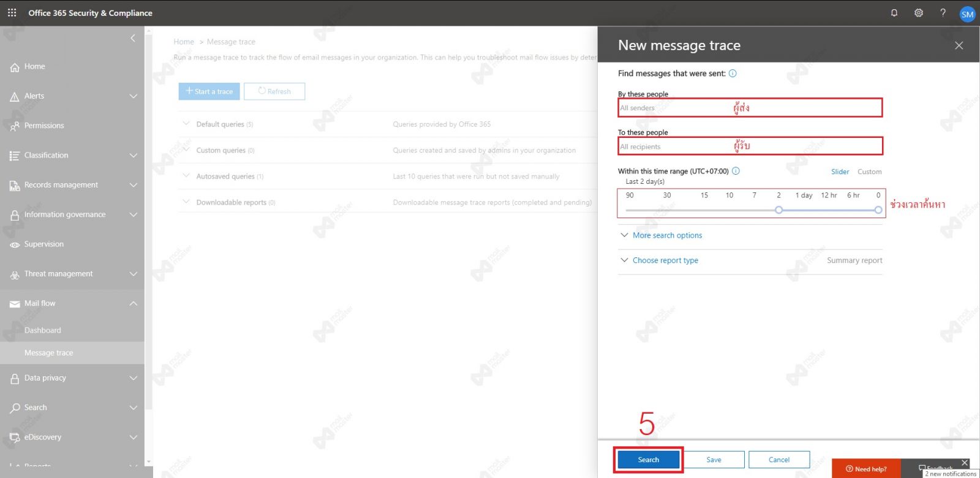The height and width of the screenshot is (478, 980).
Task: Click Need help? button
Action: (x=866, y=469)
